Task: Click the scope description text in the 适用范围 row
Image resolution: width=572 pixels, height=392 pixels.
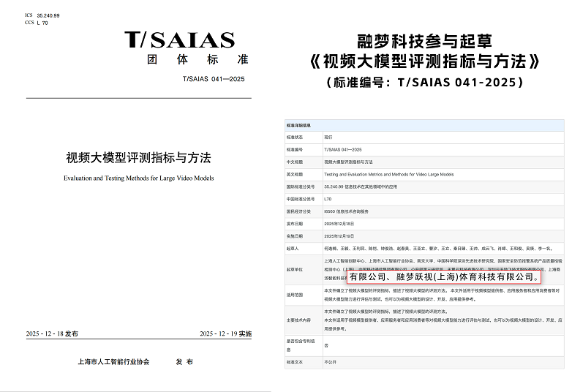Action: tap(442, 295)
